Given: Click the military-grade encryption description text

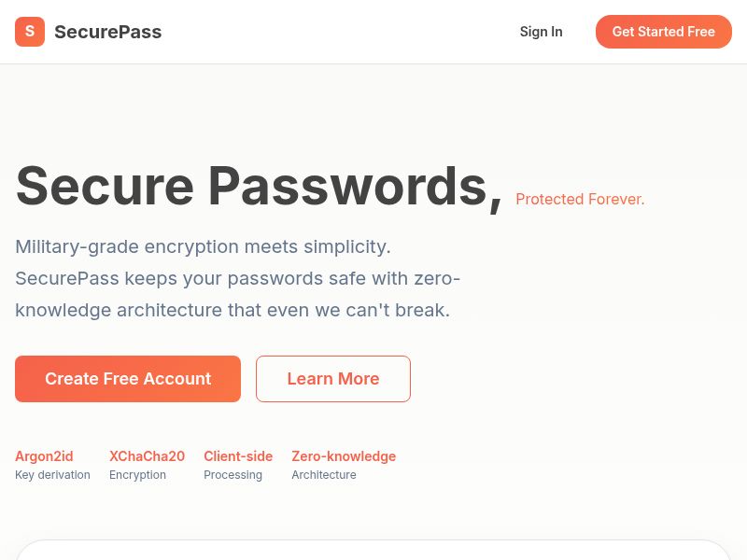Looking at the screenshot, I should point(237,278).
